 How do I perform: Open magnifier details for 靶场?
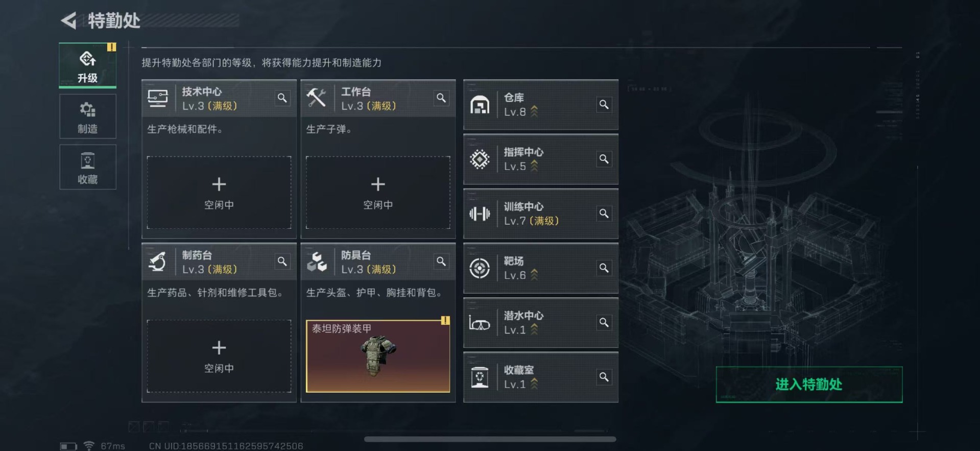604,268
